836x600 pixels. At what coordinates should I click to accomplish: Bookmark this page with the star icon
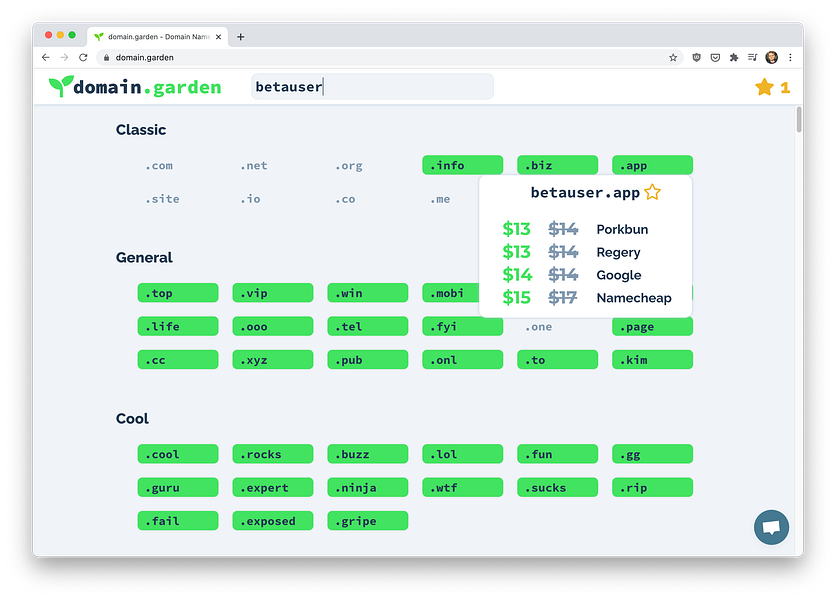(x=673, y=58)
